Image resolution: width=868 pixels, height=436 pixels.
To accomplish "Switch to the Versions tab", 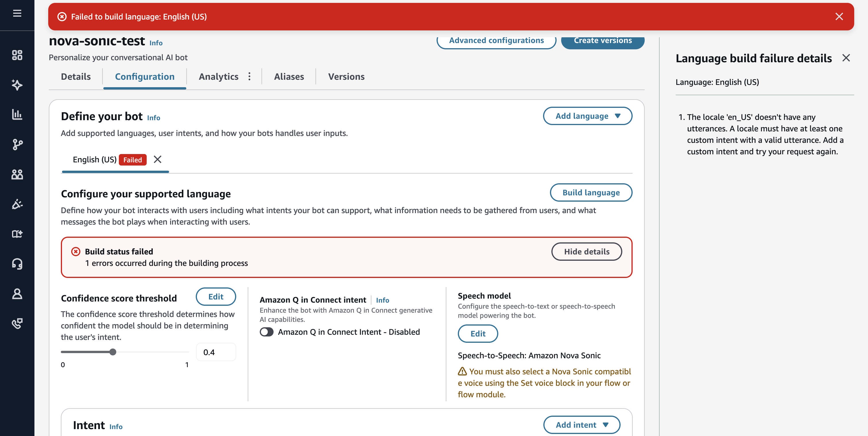I will pyautogui.click(x=346, y=77).
